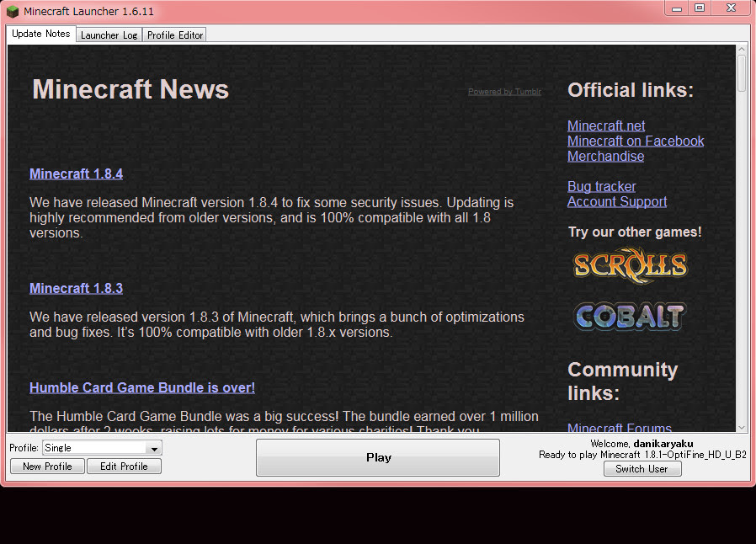Click the New Profile button
Screen dimensions: 756x544
tap(47, 467)
